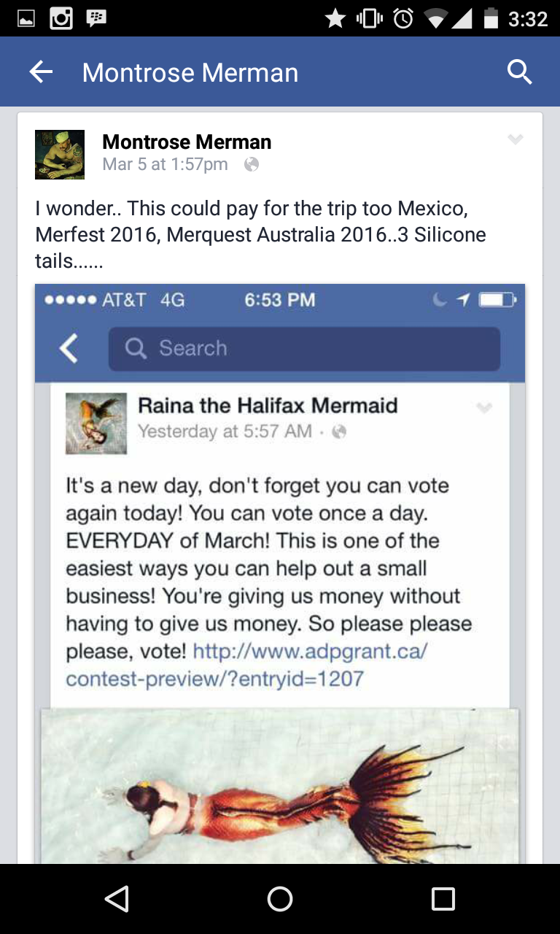Tap Montrose Merman profile picture
The height and width of the screenshot is (934, 560).
(60, 155)
